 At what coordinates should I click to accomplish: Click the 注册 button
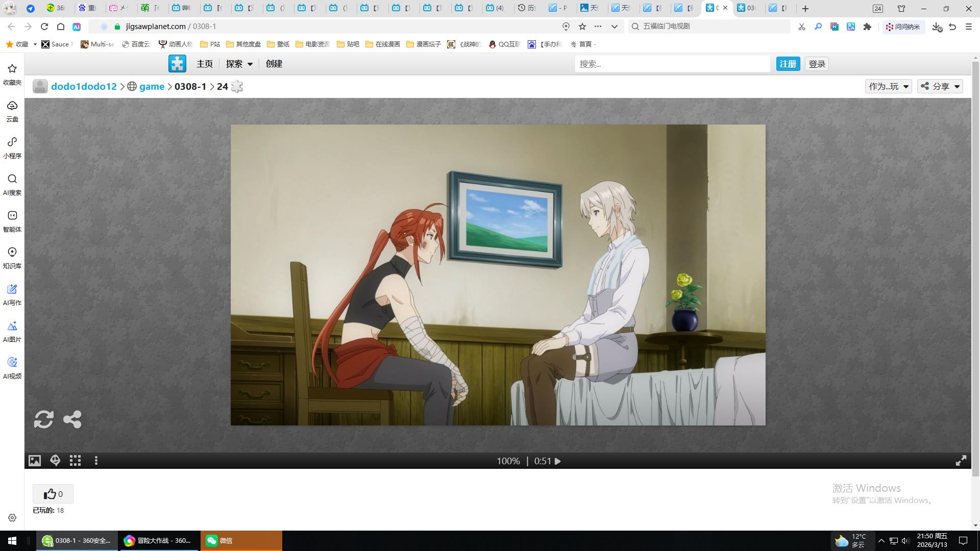[x=788, y=64]
